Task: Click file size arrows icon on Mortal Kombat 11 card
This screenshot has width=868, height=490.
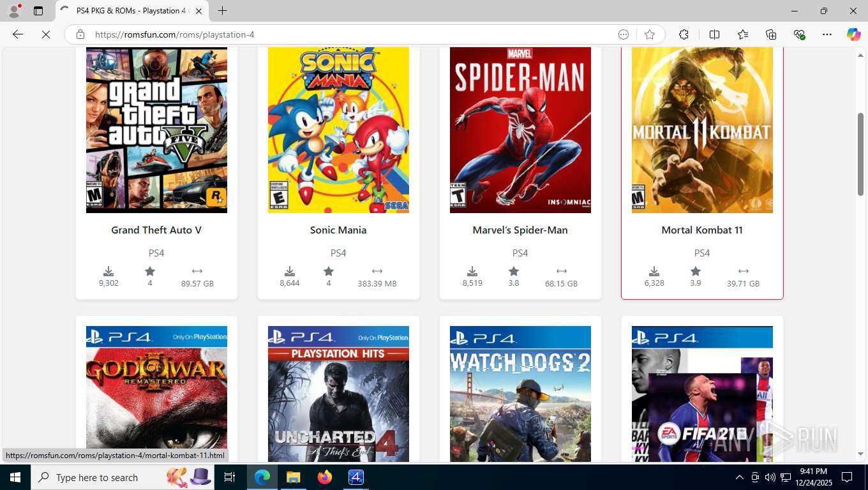Action: [744, 271]
